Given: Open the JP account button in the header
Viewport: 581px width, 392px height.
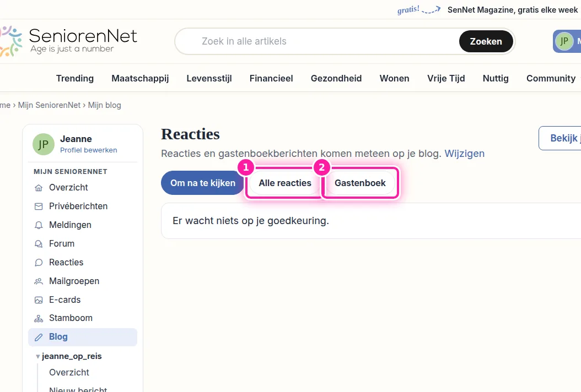Looking at the screenshot, I should tap(567, 41).
